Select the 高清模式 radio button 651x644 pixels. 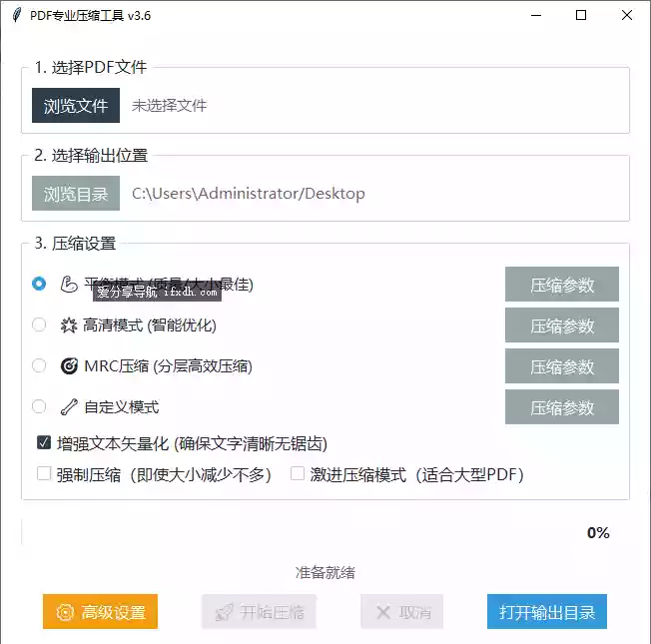point(39,324)
